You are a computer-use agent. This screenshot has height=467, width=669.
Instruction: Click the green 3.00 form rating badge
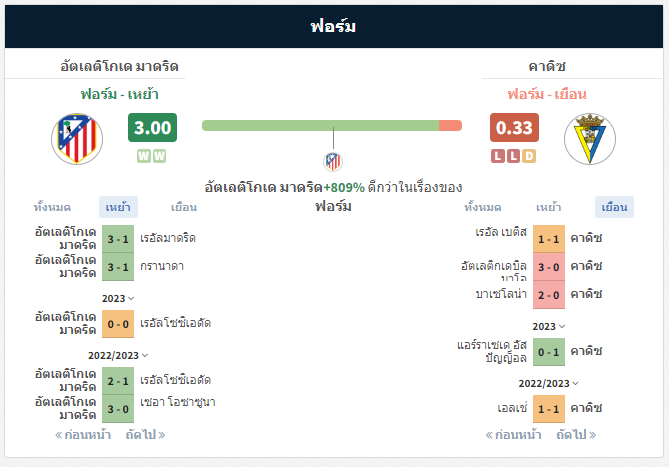click(152, 128)
